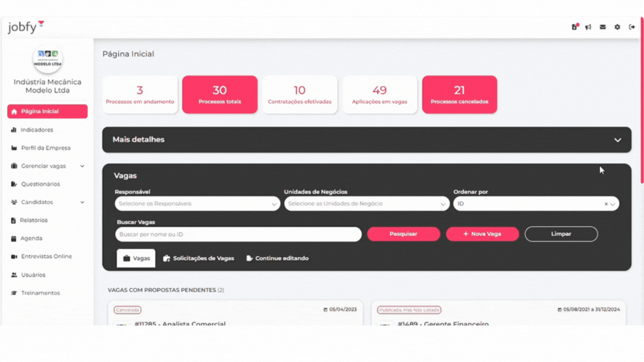The image size is (644, 362).
Task: Click the Nova Vaga button
Action: click(x=482, y=234)
